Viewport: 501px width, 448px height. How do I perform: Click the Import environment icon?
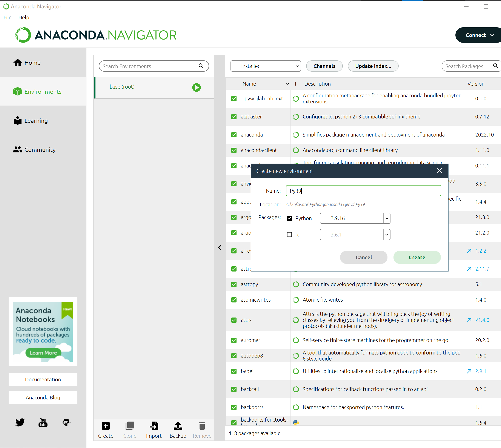click(154, 426)
